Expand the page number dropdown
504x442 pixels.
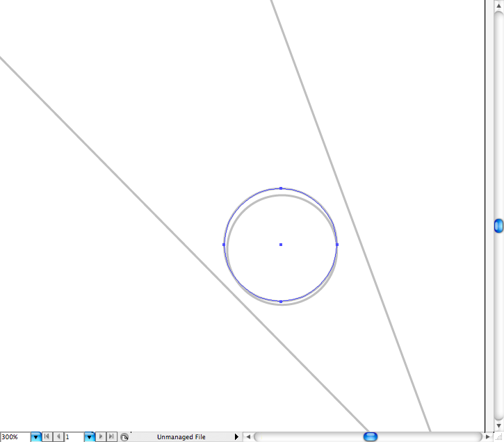pyautogui.click(x=89, y=437)
